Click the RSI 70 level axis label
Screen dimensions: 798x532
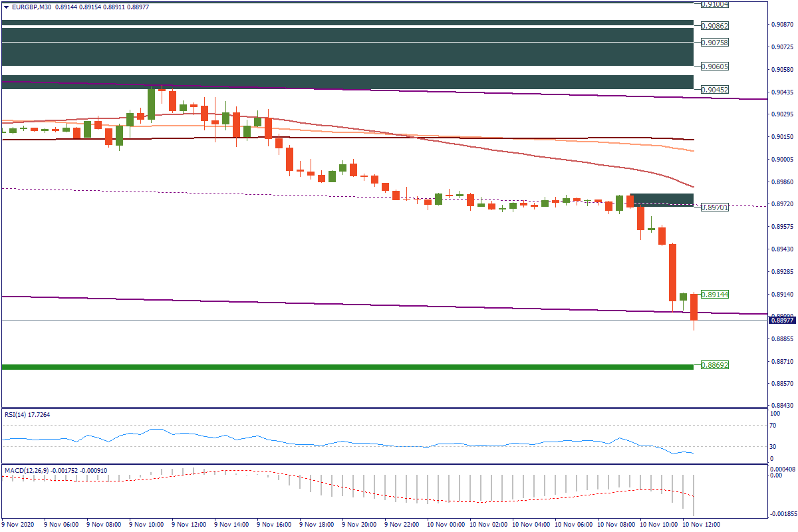point(772,424)
